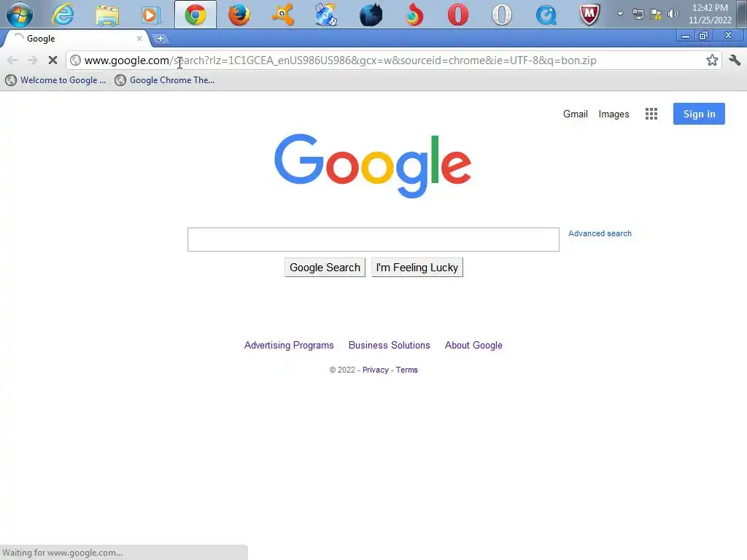This screenshot has width=747, height=560.
Task: Close the Google tab
Action: [x=139, y=39]
